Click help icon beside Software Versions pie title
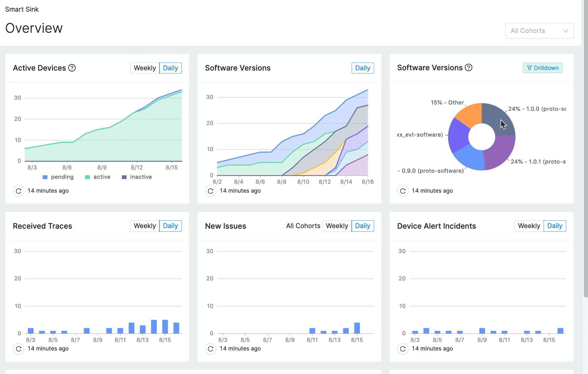 click(469, 68)
